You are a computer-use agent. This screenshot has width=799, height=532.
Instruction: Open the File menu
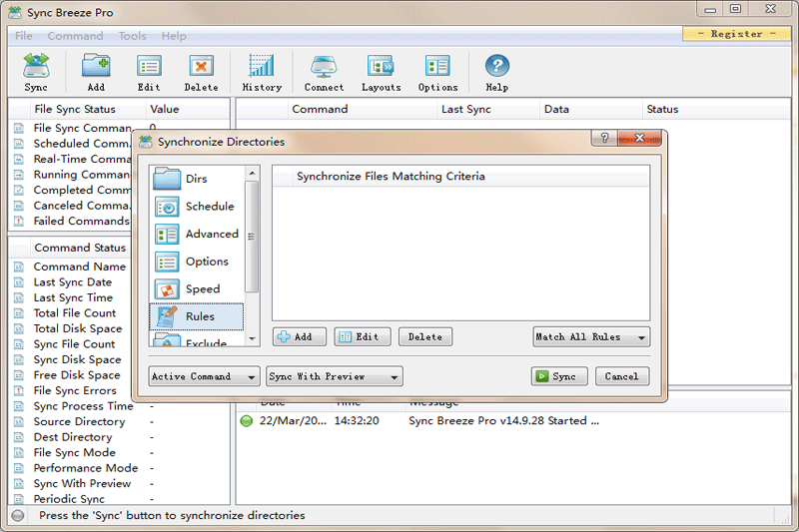[23, 36]
